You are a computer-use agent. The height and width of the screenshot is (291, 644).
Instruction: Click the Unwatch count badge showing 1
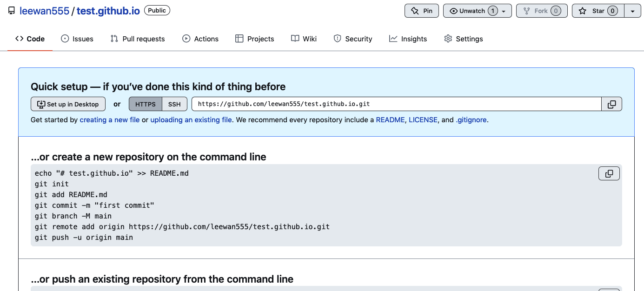tap(493, 11)
